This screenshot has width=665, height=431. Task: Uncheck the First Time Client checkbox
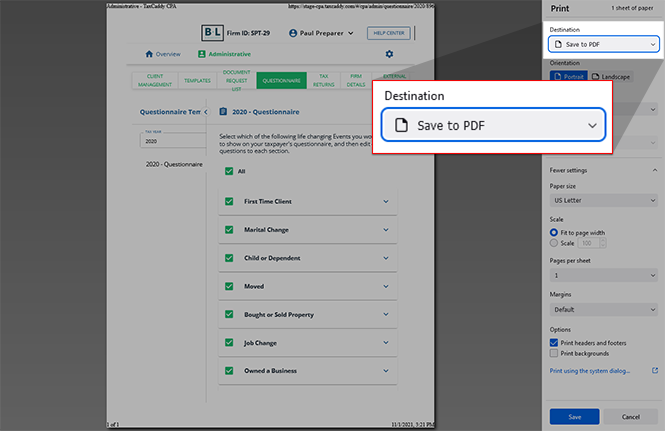click(229, 202)
